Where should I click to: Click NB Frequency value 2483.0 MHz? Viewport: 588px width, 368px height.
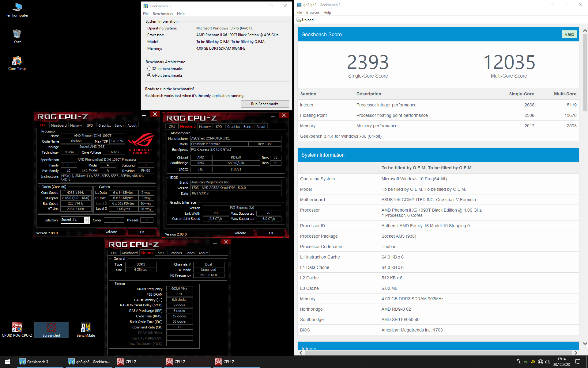pos(209,275)
